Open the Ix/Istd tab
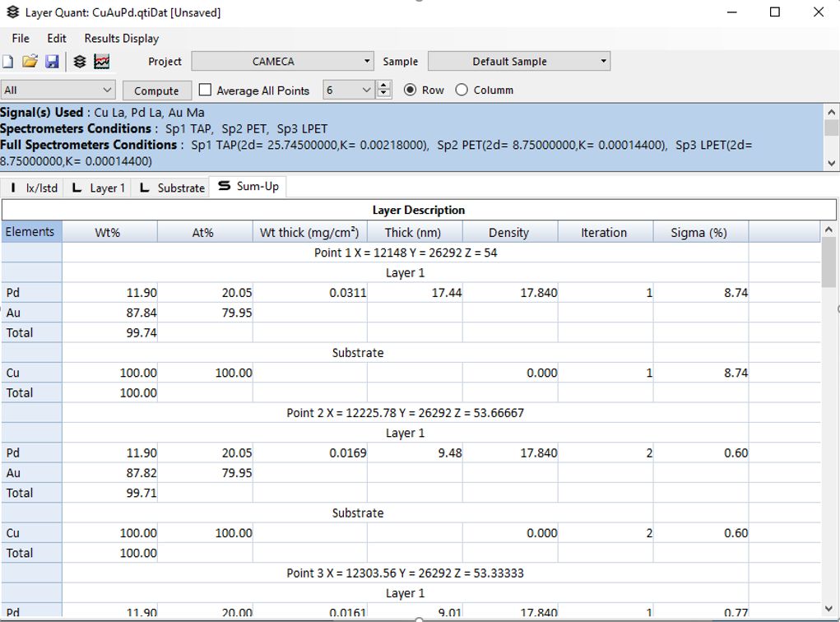This screenshot has width=840, height=622. tap(33, 188)
